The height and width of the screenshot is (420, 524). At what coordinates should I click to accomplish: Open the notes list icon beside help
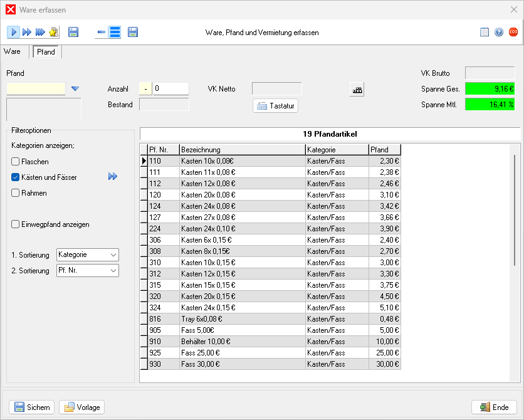(x=485, y=32)
